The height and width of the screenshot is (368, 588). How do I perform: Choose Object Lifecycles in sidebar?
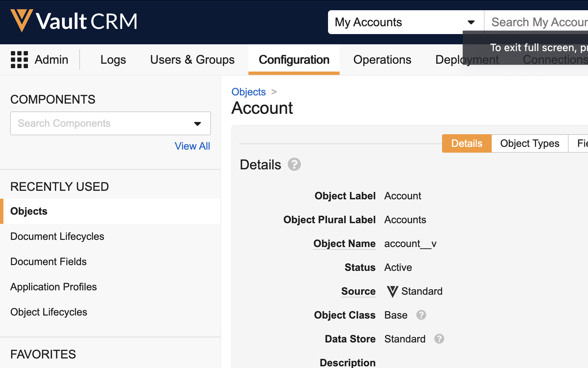[x=49, y=312]
